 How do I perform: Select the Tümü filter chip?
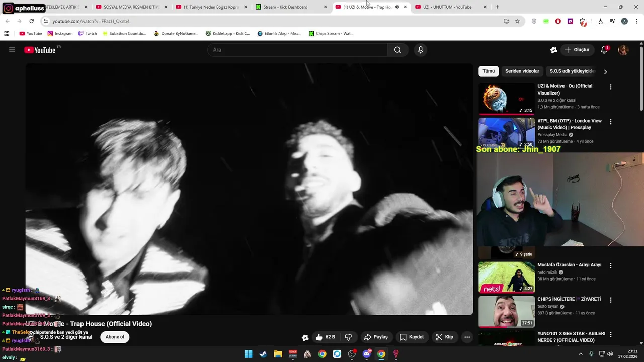(x=489, y=71)
